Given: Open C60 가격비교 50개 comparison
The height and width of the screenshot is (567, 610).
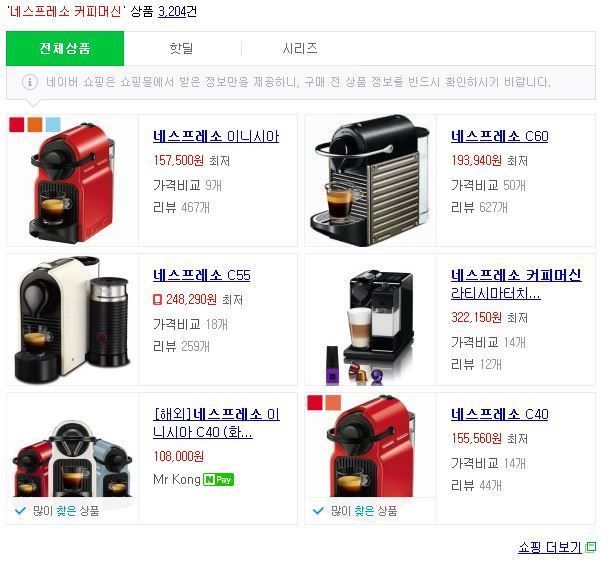Looking at the screenshot, I should pos(488,185).
